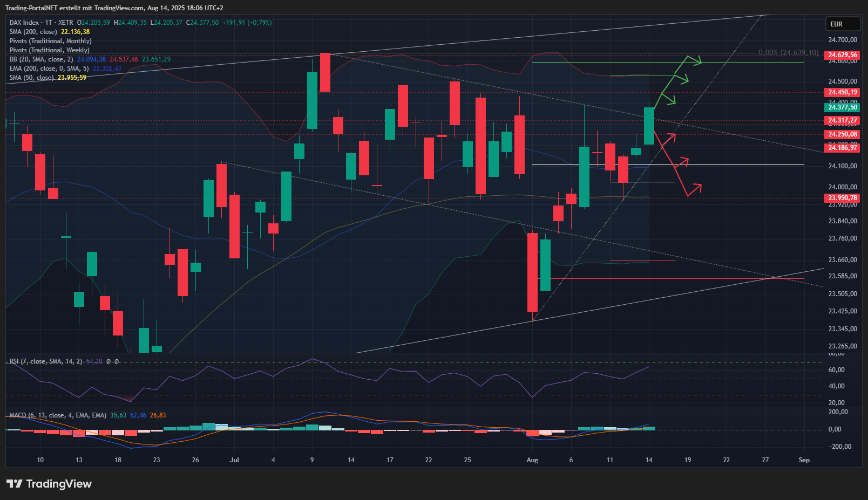This screenshot has width=868, height=500.
Task: Toggle the SMA (50, close) indicator legend
Action: (x=31, y=78)
